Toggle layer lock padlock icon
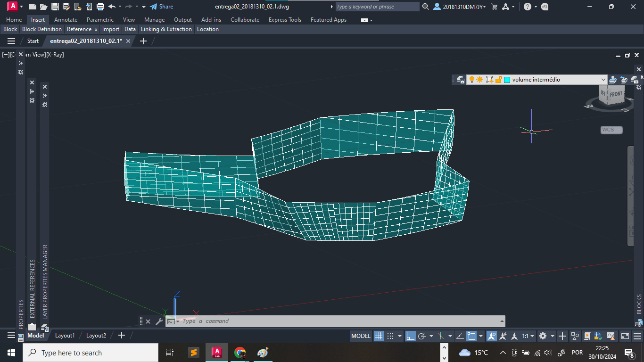 [498, 80]
